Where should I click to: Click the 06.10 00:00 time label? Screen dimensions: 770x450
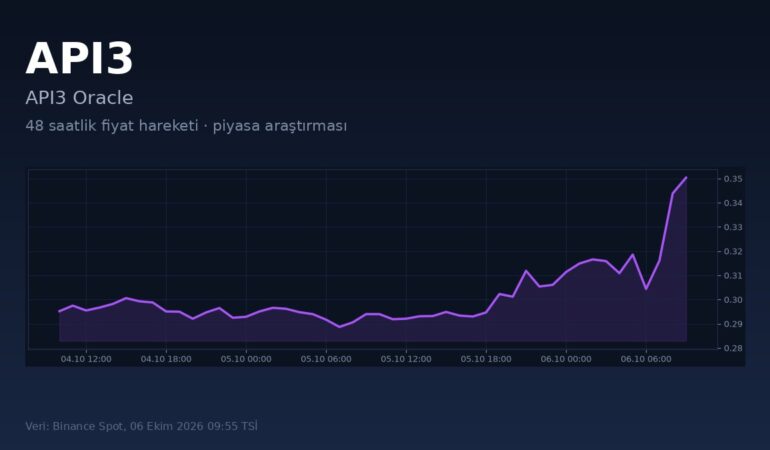click(x=566, y=359)
